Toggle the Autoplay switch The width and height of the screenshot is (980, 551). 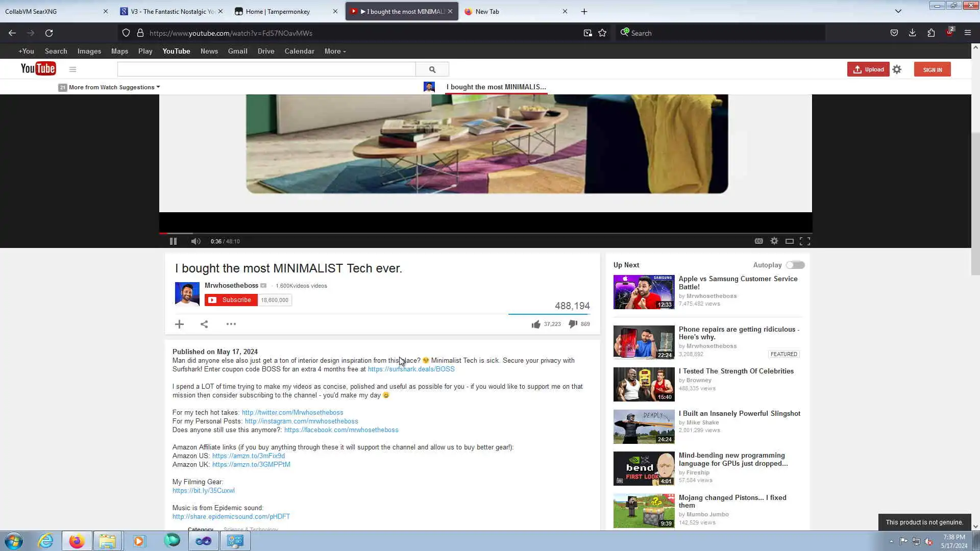795,265
